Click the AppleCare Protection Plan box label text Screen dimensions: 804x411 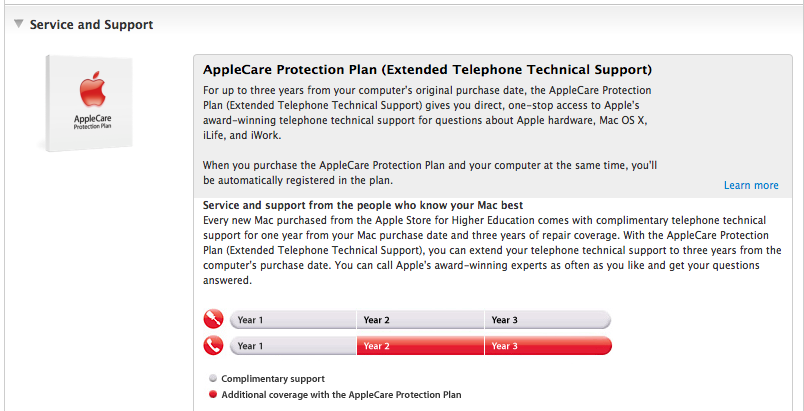92,121
